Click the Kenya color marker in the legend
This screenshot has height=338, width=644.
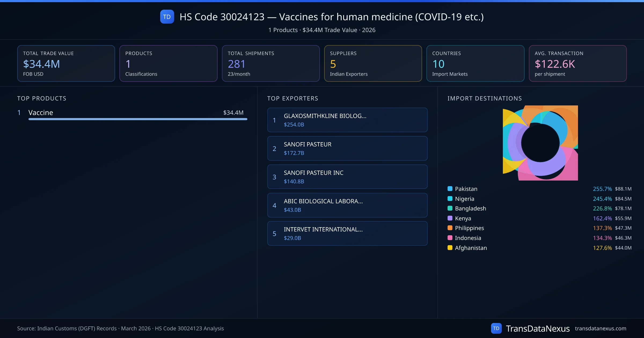[450, 218]
